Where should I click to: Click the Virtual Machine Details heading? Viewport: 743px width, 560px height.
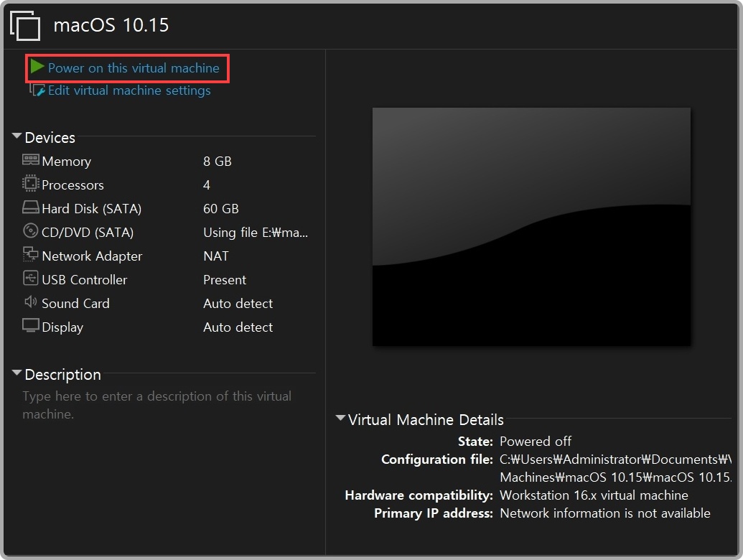(426, 420)
